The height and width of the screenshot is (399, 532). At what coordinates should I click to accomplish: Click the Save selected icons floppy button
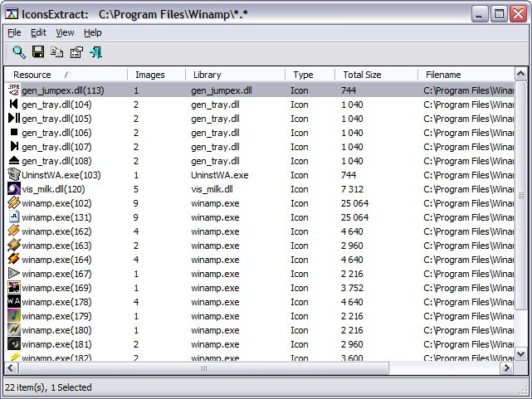click(38, 52)
